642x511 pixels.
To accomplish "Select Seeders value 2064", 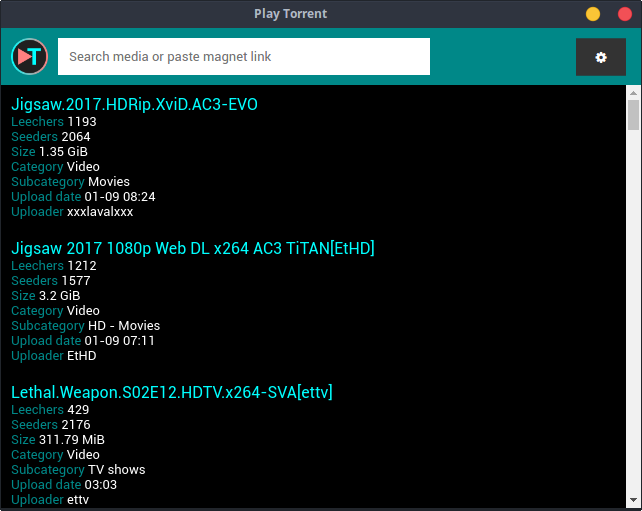I will point(76,137).
